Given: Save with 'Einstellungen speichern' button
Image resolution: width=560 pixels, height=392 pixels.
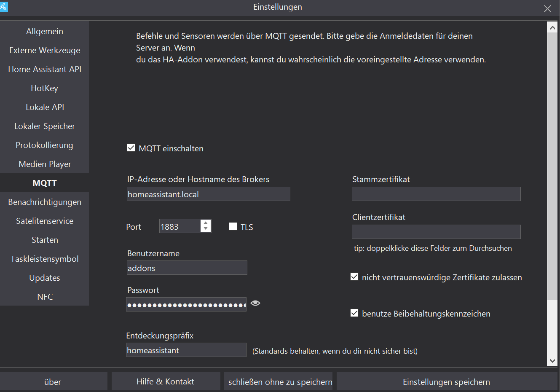Looking at the screenshot, I should [447, 381].
